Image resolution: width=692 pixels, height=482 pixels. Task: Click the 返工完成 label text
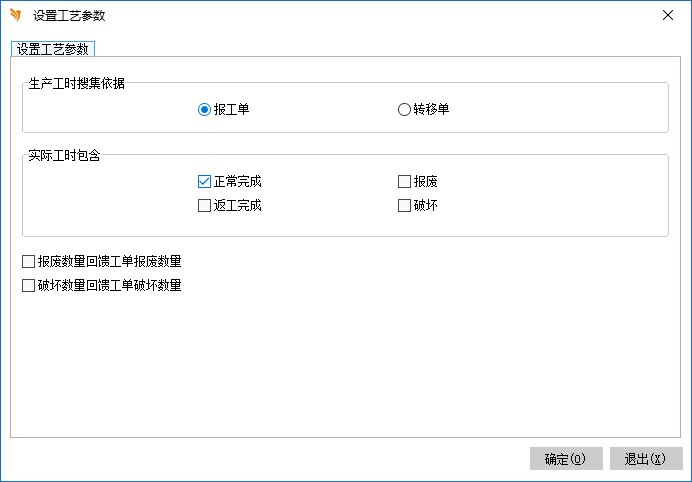click(x=237, y=206)
